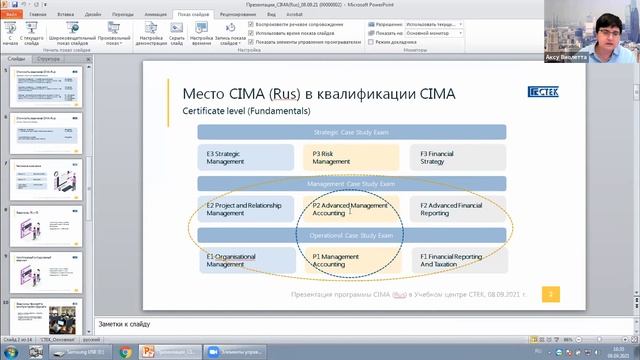Switch to Normal view in status bar
This screenshot has width=640, height=360.
click(x=534, y=340)
